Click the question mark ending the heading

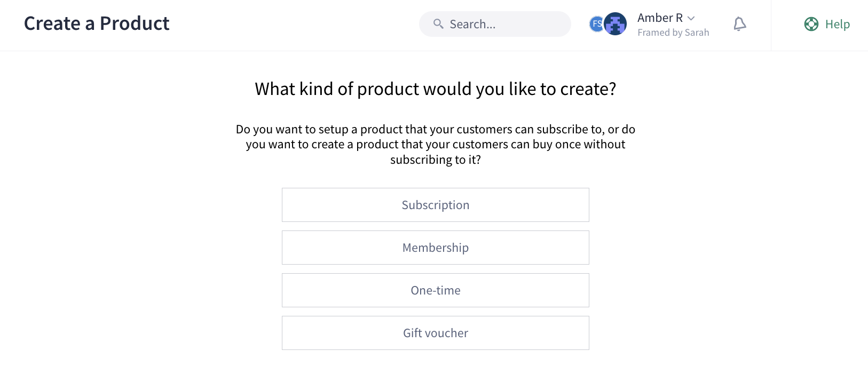(x=612, y=89)
